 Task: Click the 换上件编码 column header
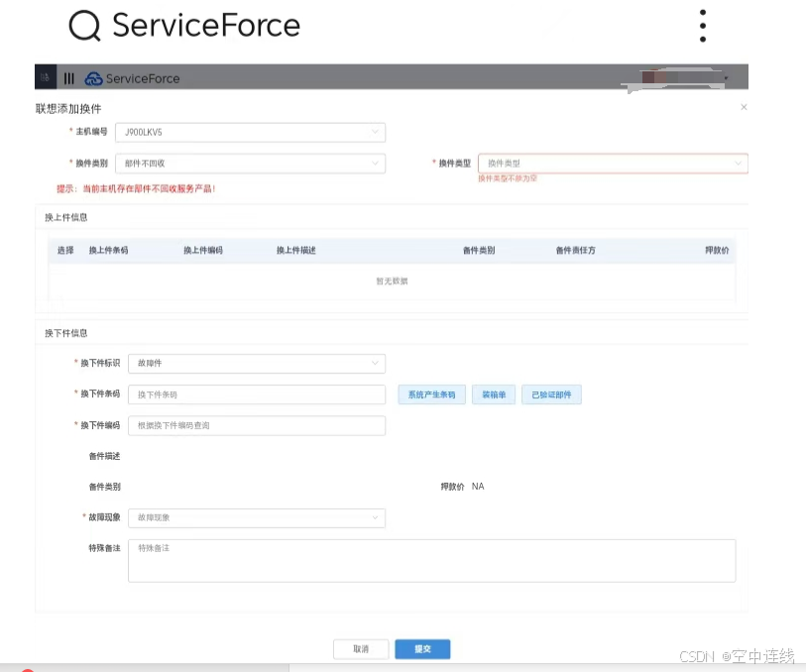(x=203, y=250)
